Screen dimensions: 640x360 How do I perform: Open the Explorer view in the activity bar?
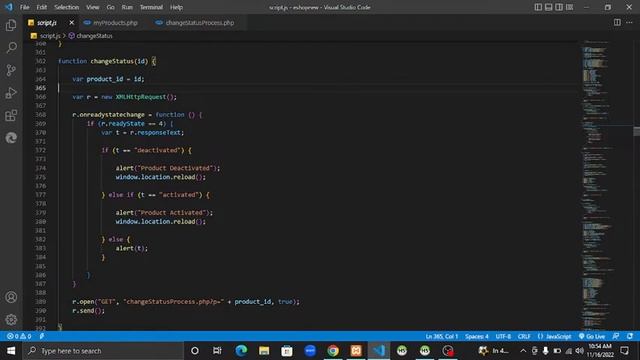[11, 25]
